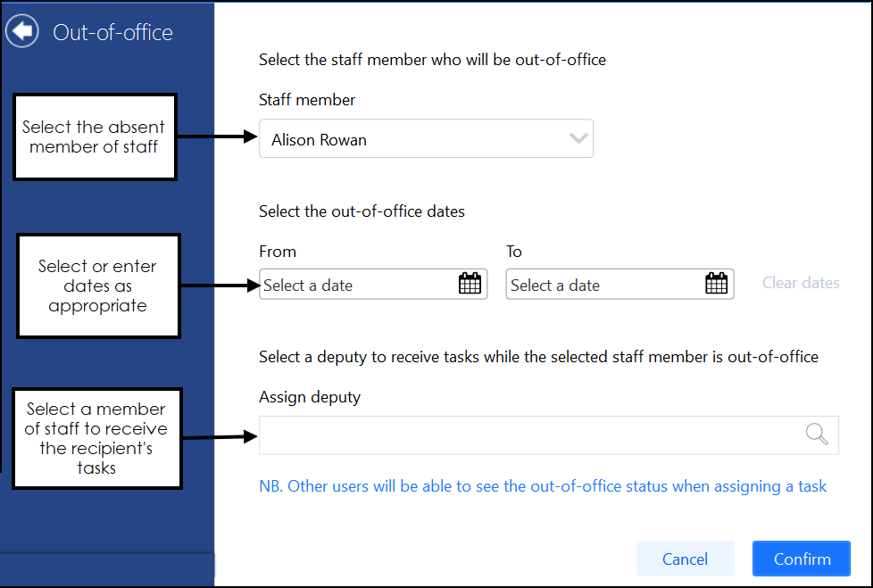The height and width of the screenshot is (588, 873).
Task: Select the Alison Rowan staff member box
Action: 411,139
